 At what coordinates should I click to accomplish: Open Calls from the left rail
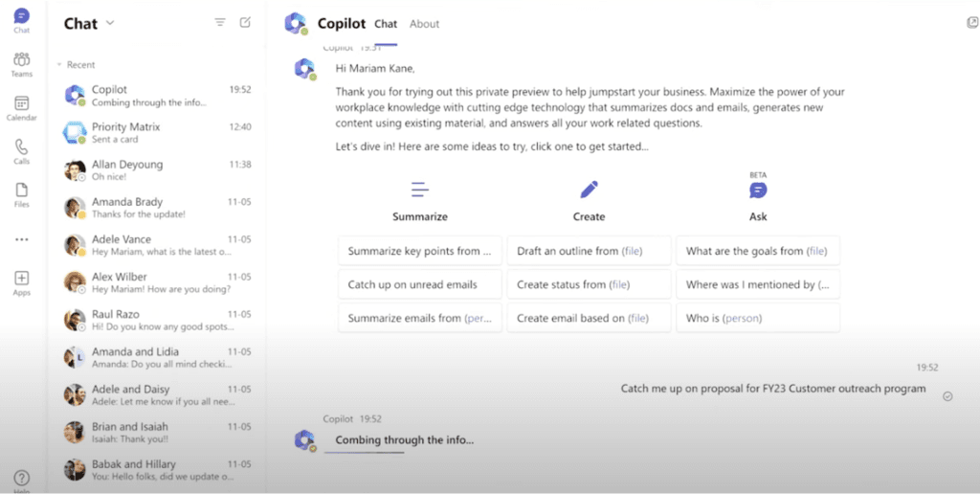click(x=21, y=152)
